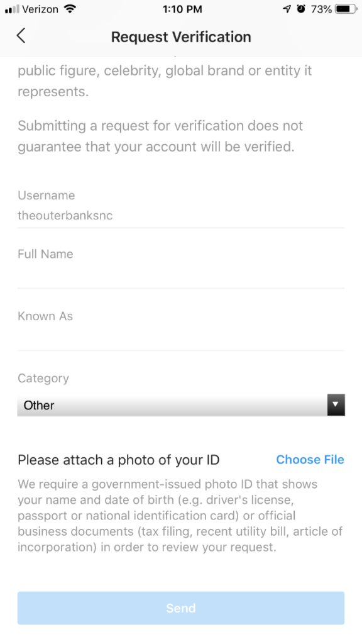Tap the verification not guaranteed notice text

point(160,136)
